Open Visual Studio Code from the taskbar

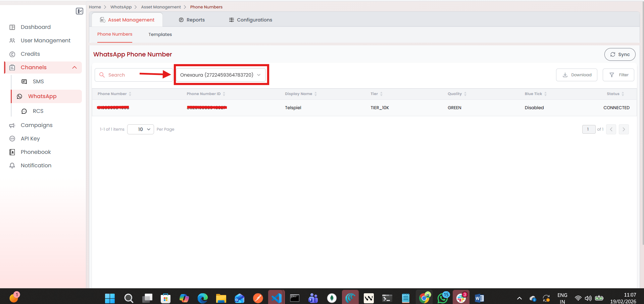[277, 298]
